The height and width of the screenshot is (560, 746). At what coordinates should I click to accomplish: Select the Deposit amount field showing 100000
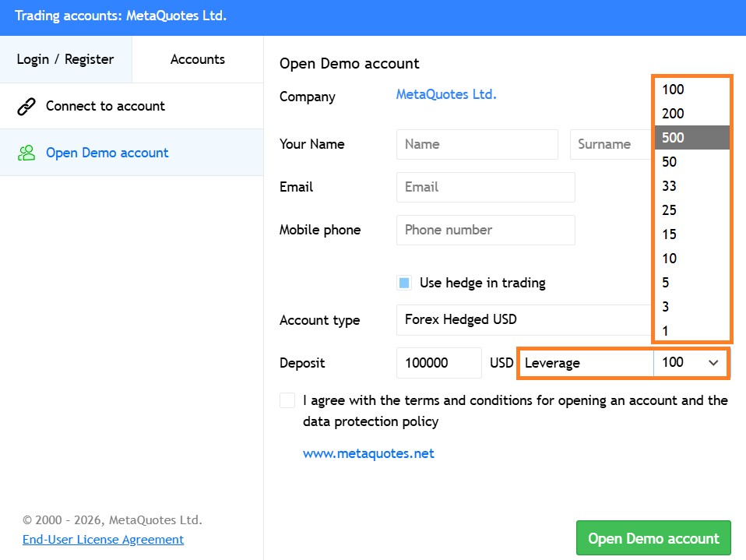[x=439, y=363]
